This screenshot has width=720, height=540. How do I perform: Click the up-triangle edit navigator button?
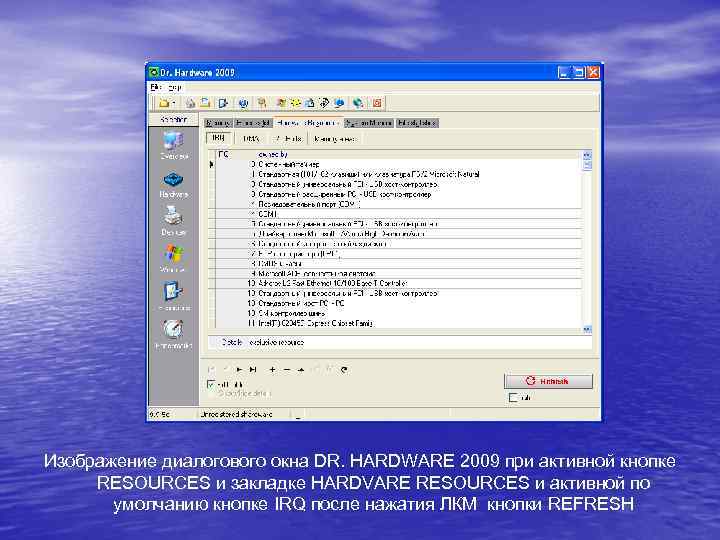[301, 370]
